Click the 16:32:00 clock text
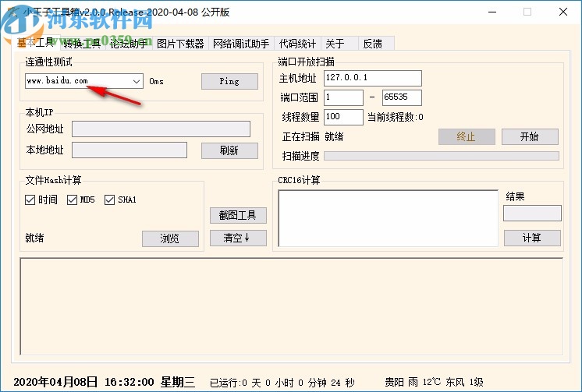 click(x=130, y=382)
